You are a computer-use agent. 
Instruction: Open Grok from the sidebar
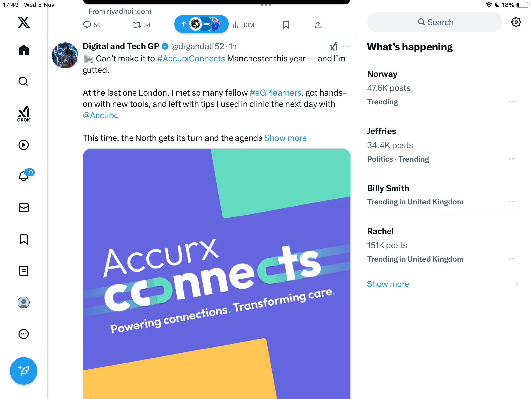click(24, 114)
